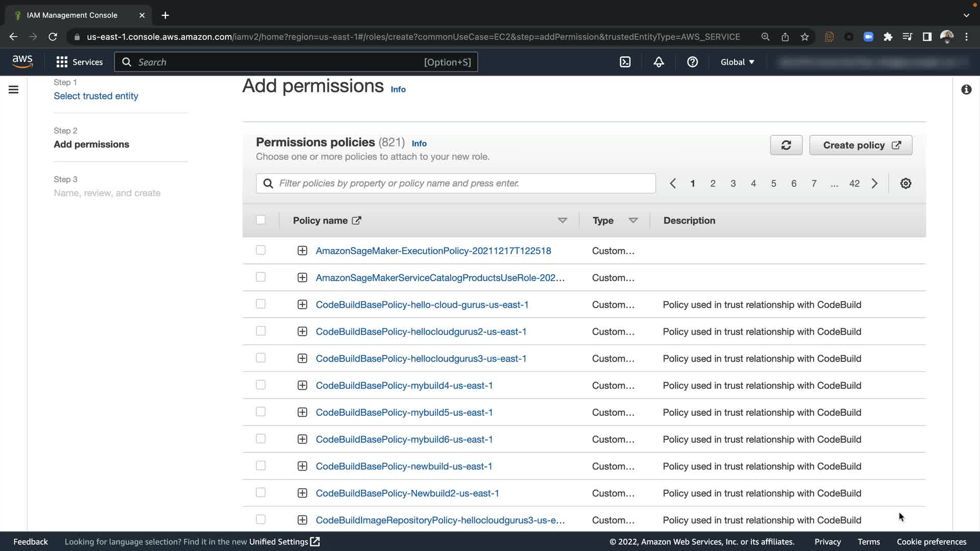
Task: Jump to page 3 of policies
Action: (x=733, y=184)
